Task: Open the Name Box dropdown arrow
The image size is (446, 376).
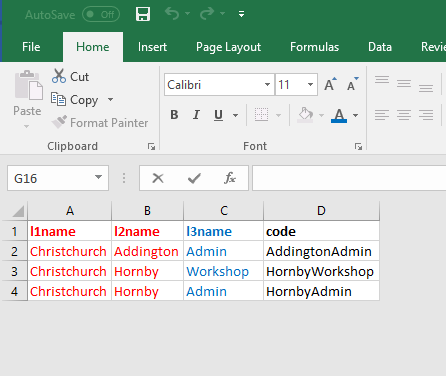Action: pos(98,177)
